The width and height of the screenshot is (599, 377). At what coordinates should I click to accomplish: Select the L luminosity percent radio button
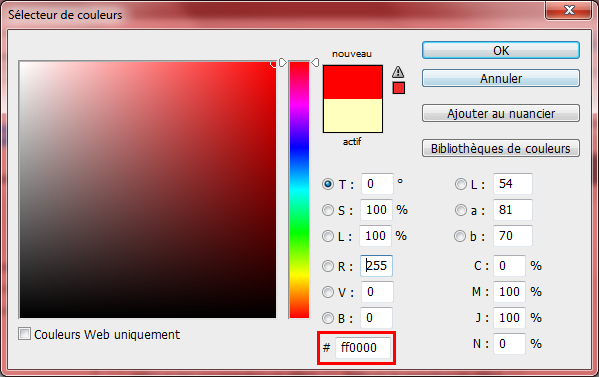(328, 236)
